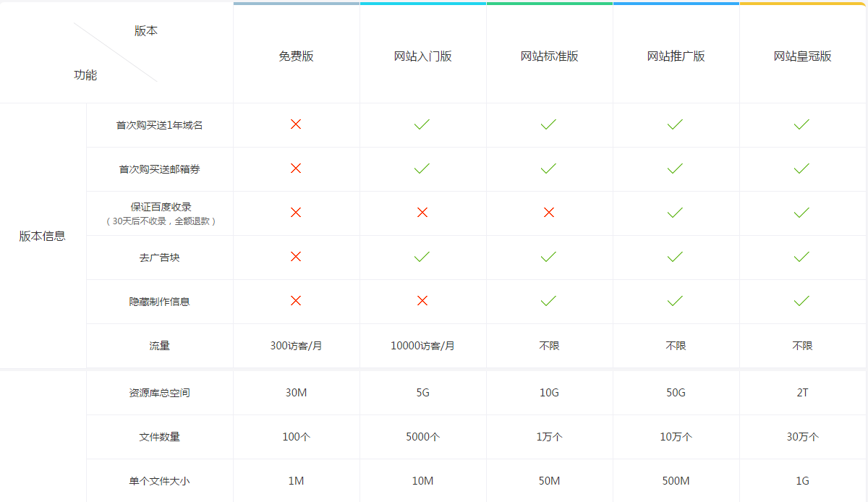Image resolution: width=868 pixels, height=502 pixels.
Task: Click the 5000个 file count value
Action: click(423, 437)
